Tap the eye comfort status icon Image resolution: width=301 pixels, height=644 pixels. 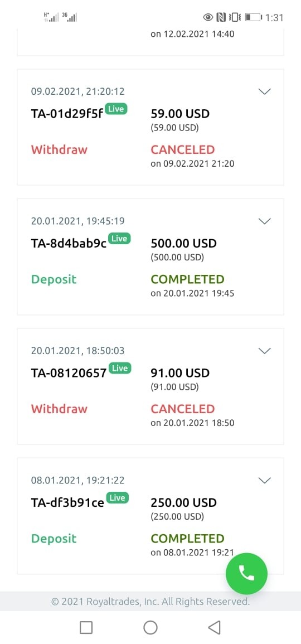coord(208,17)
